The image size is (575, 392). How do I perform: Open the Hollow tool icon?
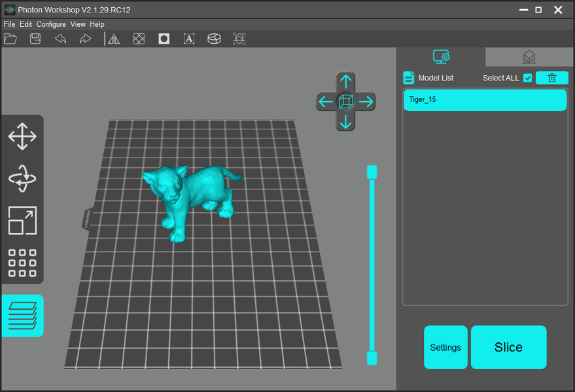pyautogui.click(x=139, y=39)
